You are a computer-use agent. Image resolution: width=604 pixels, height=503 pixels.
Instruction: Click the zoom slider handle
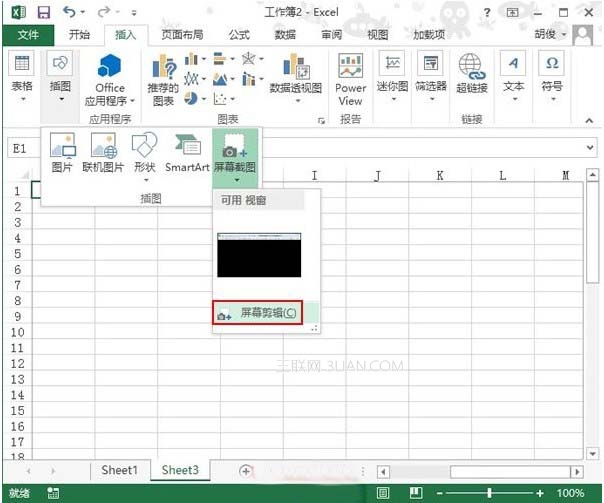(x=489, y=493)
